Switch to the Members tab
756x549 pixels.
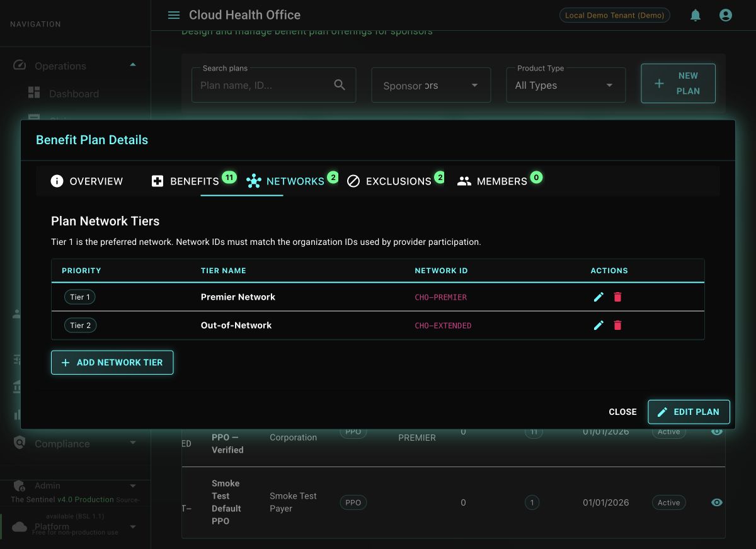(500, 181)
